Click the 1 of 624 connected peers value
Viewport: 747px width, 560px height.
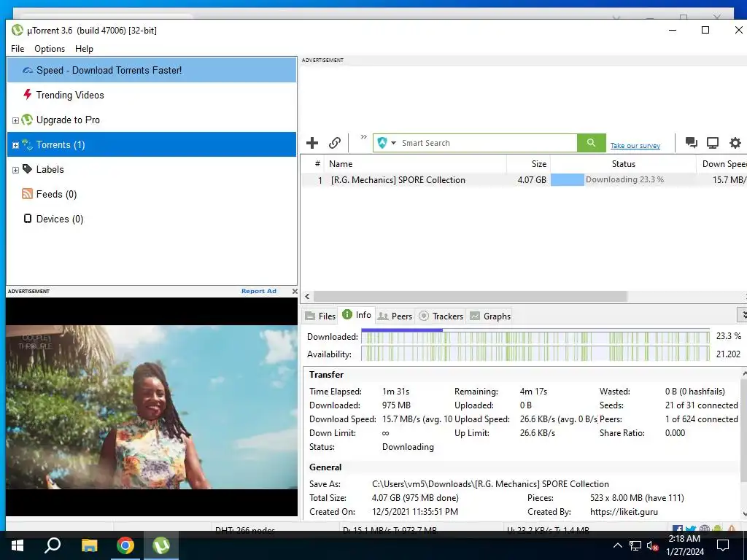(x=701, y=419)
